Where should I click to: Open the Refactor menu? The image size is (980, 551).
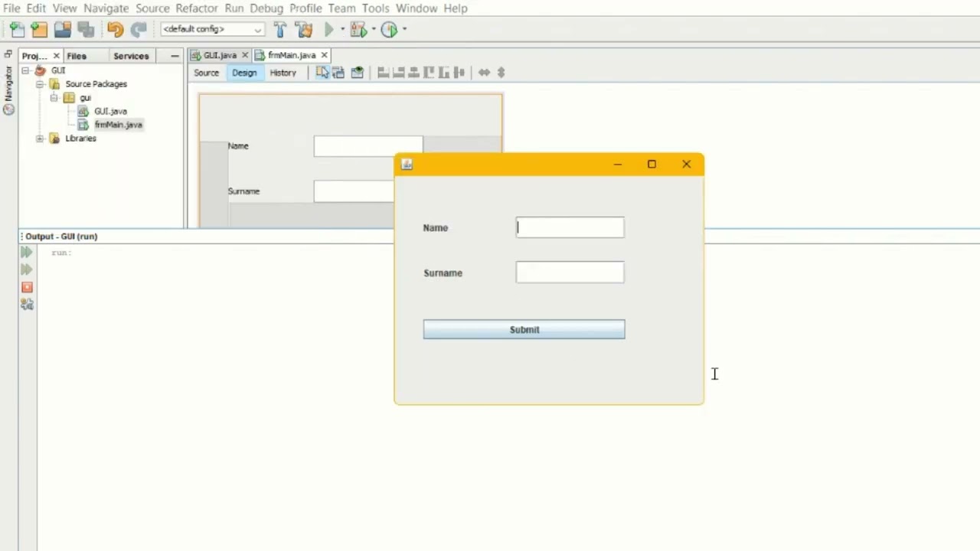pos(197,8)
